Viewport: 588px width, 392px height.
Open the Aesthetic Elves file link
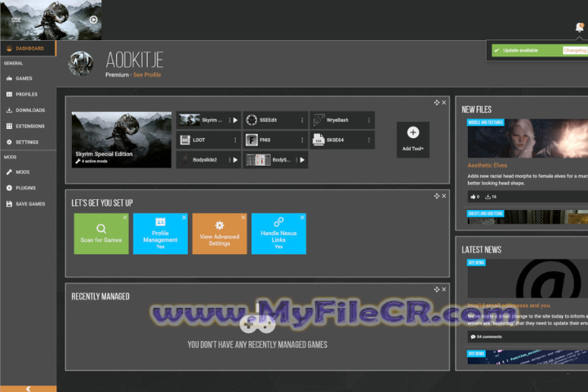point(487,166)
